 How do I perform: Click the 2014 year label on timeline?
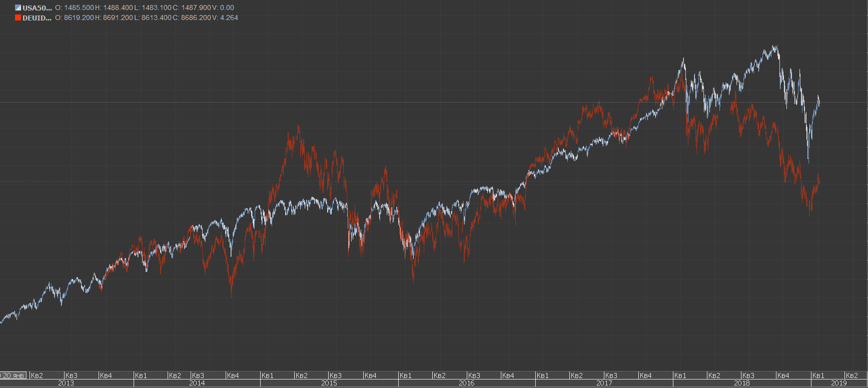click(197, 383)
